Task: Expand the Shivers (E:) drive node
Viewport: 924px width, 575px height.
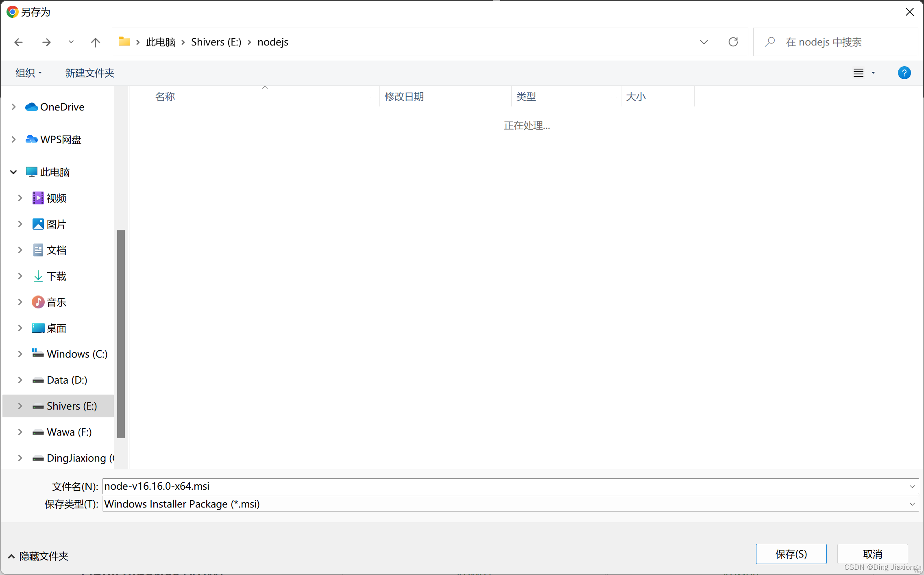Action: (x=20, y=406)
